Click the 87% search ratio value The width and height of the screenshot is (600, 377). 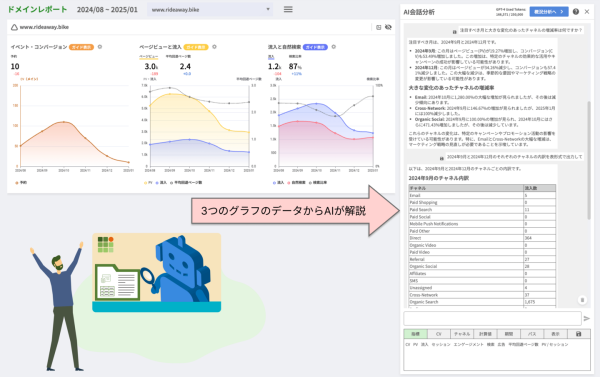click(x=295, y=67)
